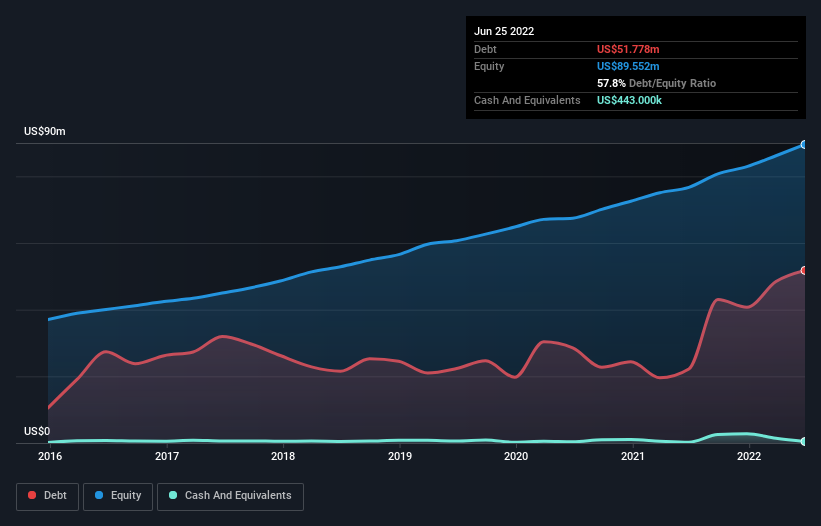821x526 pixels.
Task: Click the US$51.778m debt value
Action: (628, 49)
